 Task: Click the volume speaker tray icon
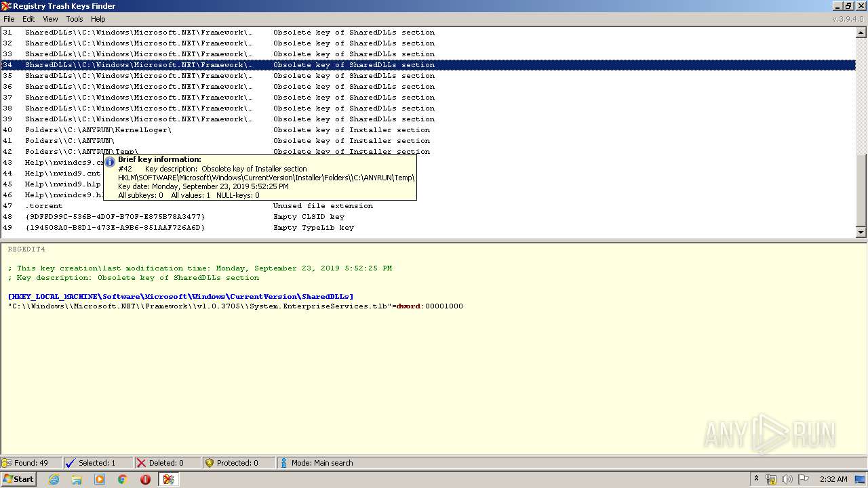coord(787,479)
